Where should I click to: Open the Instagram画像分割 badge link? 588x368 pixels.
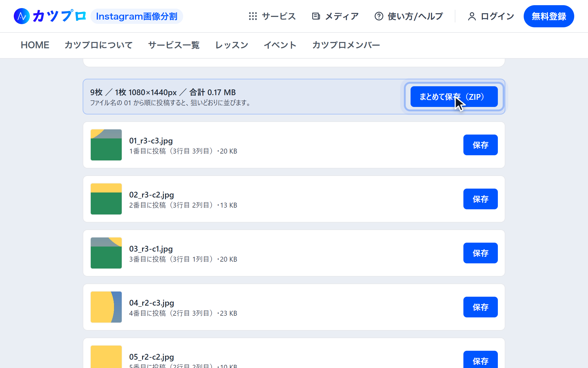pos(137,16)
